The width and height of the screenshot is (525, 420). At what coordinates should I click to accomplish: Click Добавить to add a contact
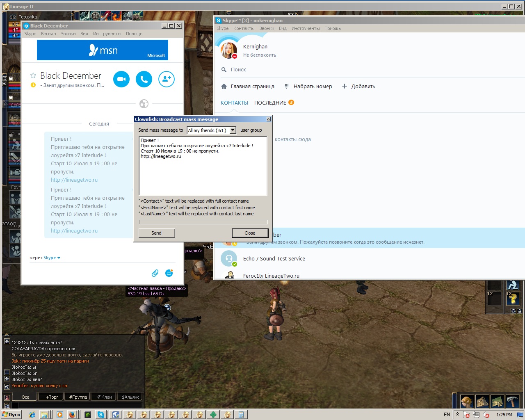(x=358, y=86)
